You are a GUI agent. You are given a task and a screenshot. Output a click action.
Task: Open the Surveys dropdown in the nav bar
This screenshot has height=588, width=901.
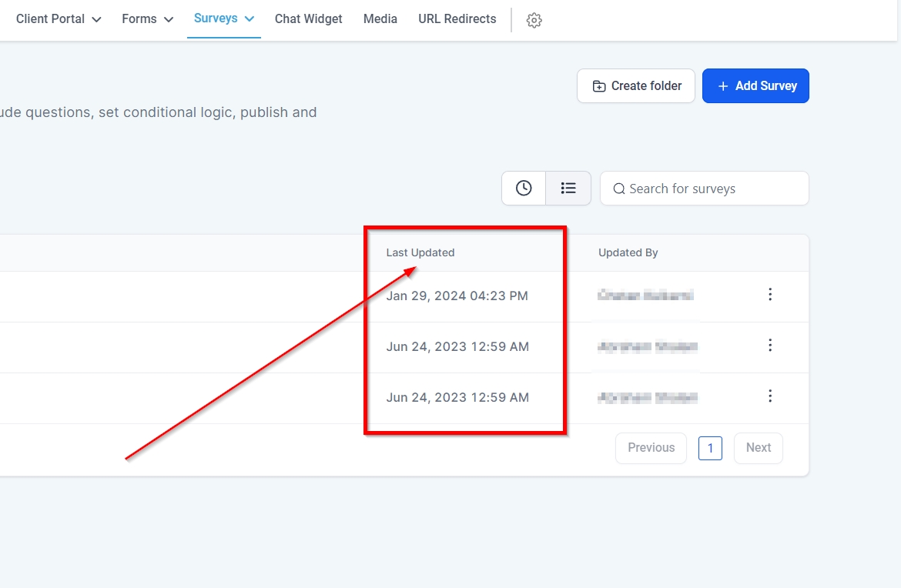tap(223, 18)
